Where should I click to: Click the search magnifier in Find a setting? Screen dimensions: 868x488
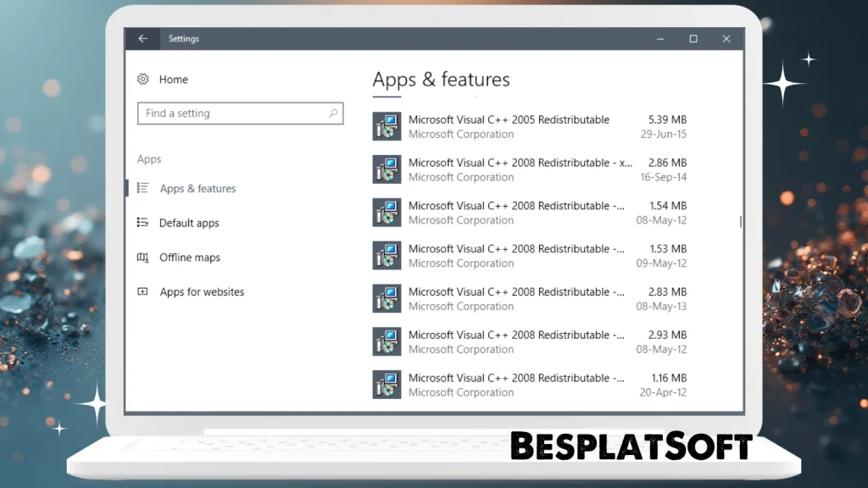tap(334, 113)
